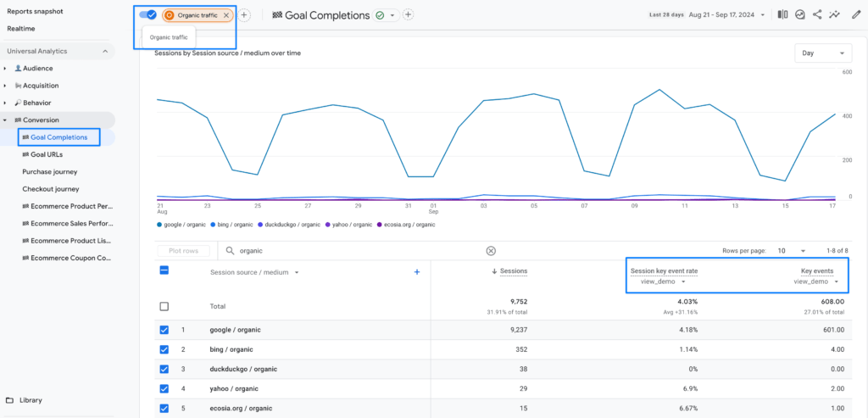Open Reports snapshot link
This screenshot has height=418, width=868.
(36, 11)
